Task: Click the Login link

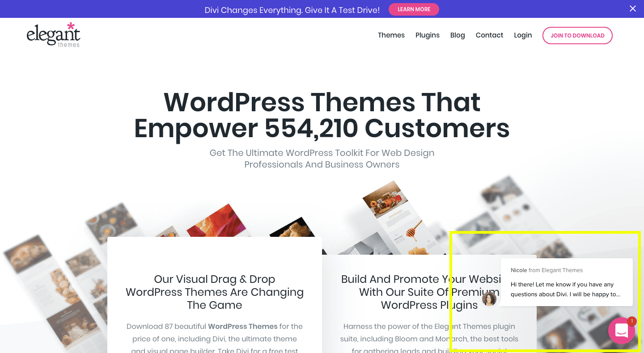Action: 523,35
